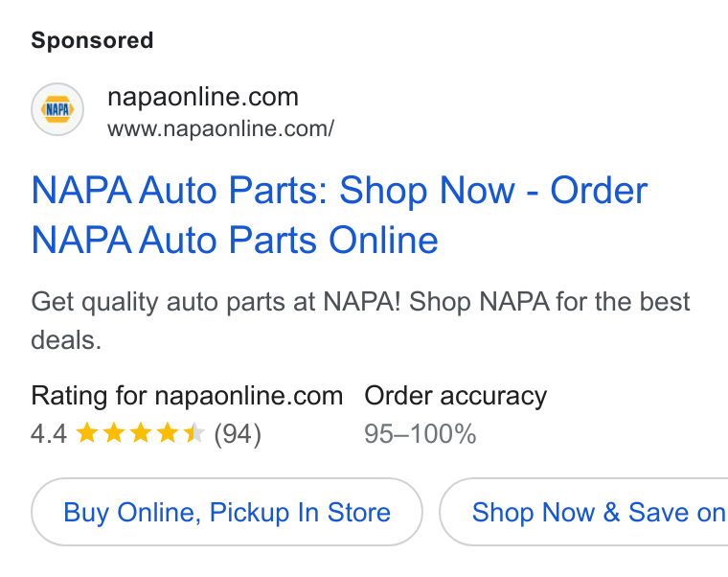This screenshot has width=728, height=577.
Task: Click the half-filled fifth rating star
Action: pyautogui.click(x=194, y=432)
